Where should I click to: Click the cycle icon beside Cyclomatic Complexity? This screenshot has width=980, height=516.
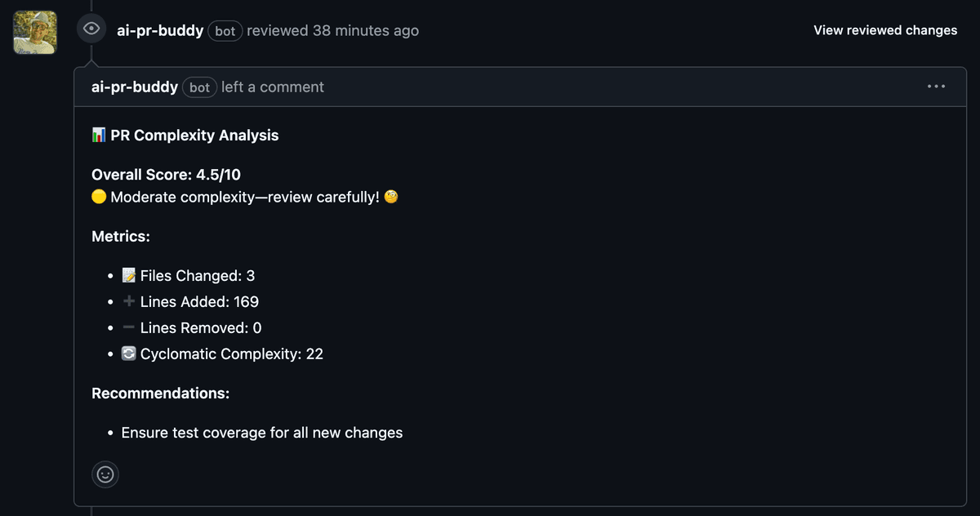(128, 354)
